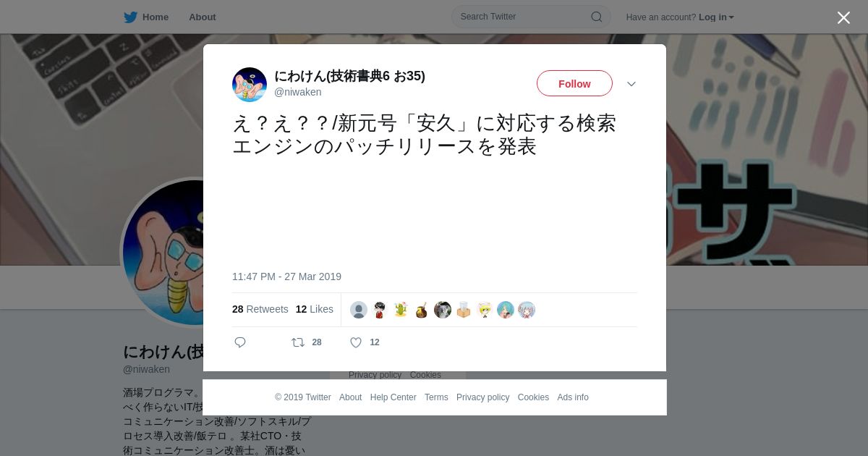Viewport: 868px width, 456px height.
Task: Reply to the tweet via speech bubble icon
Action: [240, 342]
